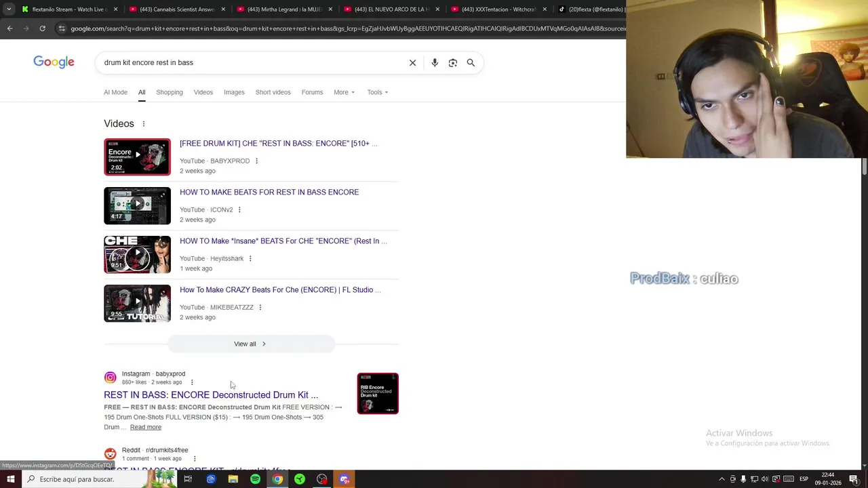Close the Mirtha Legrand browser tab

[x=330, y=9]
